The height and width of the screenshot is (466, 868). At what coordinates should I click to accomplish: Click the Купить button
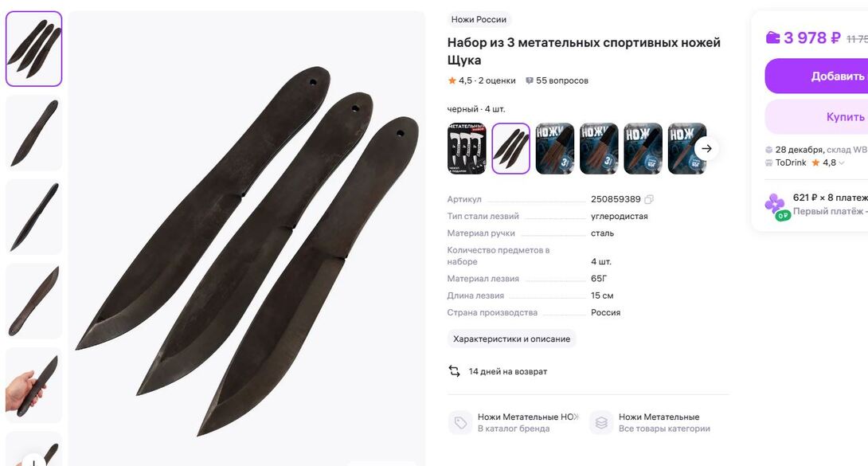point(816,117)
